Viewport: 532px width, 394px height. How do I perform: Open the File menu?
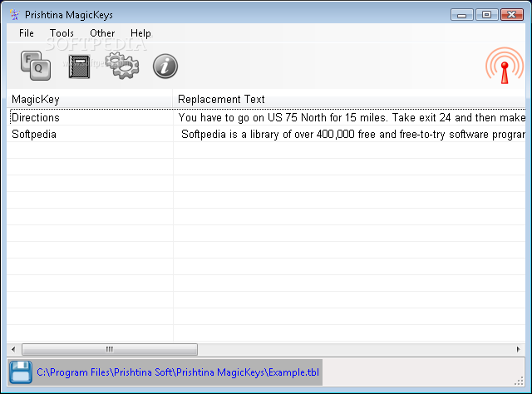27,33
